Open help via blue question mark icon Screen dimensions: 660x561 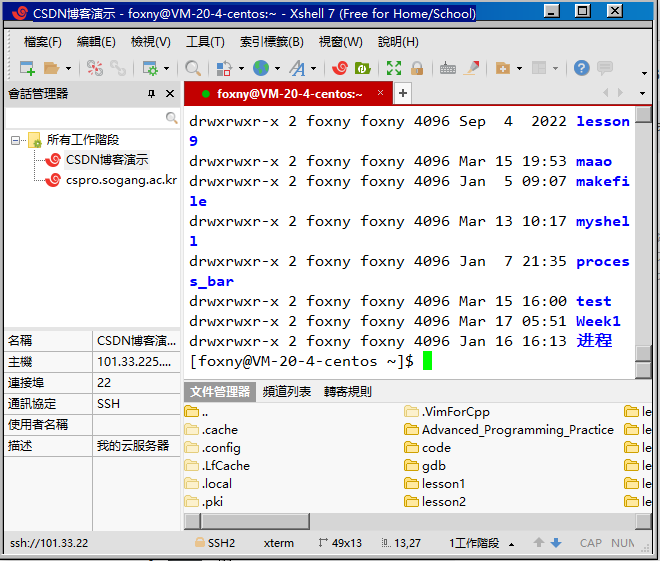point(581,68)
